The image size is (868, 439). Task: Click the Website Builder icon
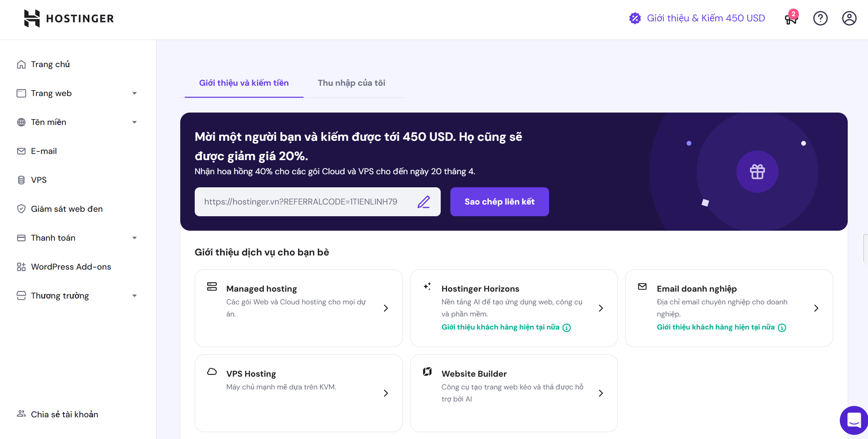tap(427, 372)
